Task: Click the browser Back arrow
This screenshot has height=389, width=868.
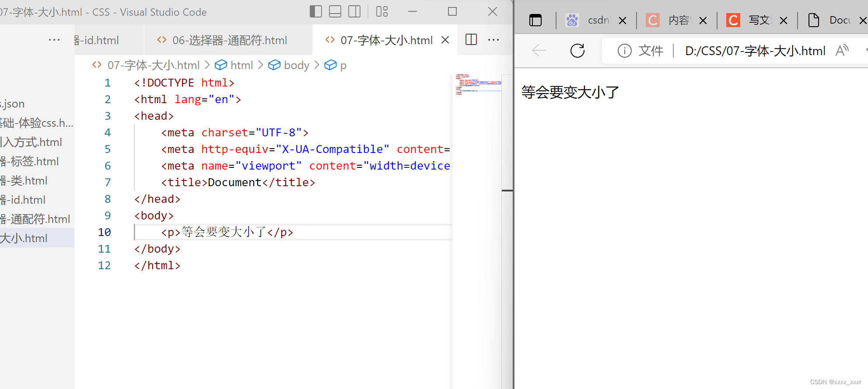Action: click(539, 51)
